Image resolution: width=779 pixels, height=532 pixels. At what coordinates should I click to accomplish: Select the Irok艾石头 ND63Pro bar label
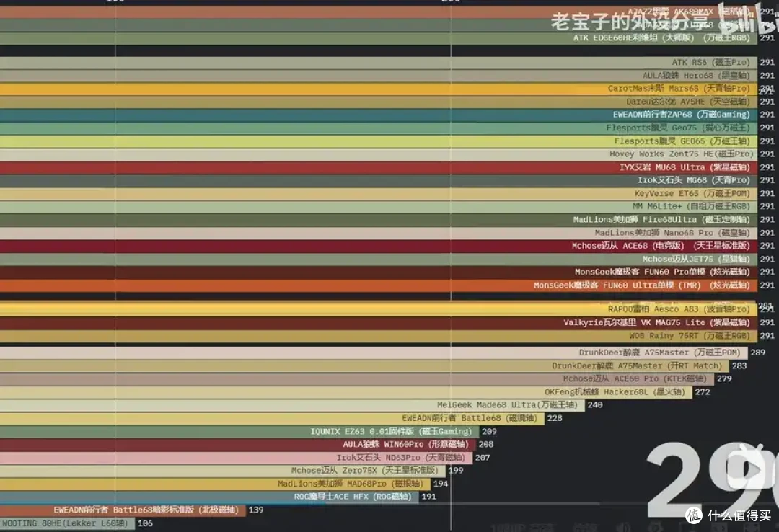point(400,458)
